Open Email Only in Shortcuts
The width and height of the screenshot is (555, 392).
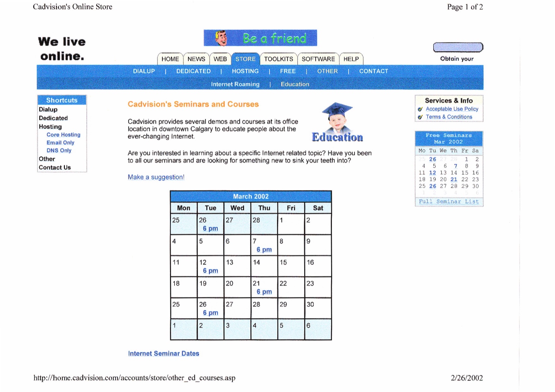click(x=60, y=143)
